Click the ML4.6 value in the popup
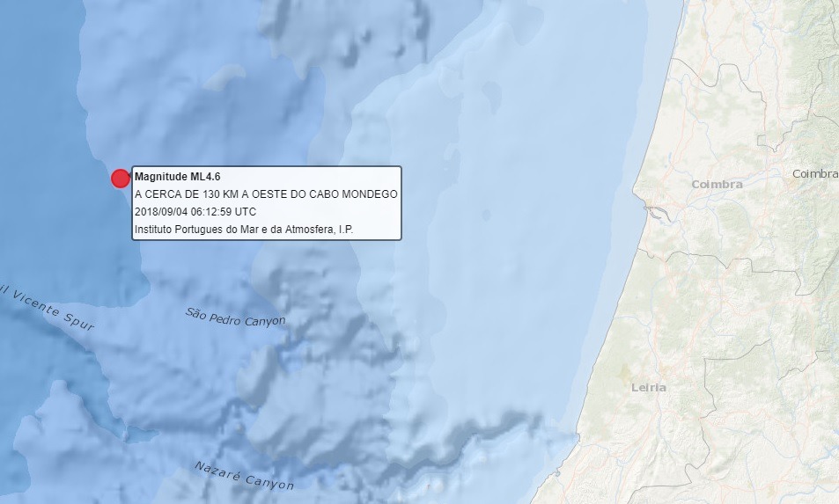Viewport: 839px width, 504px height. point(205,177)
